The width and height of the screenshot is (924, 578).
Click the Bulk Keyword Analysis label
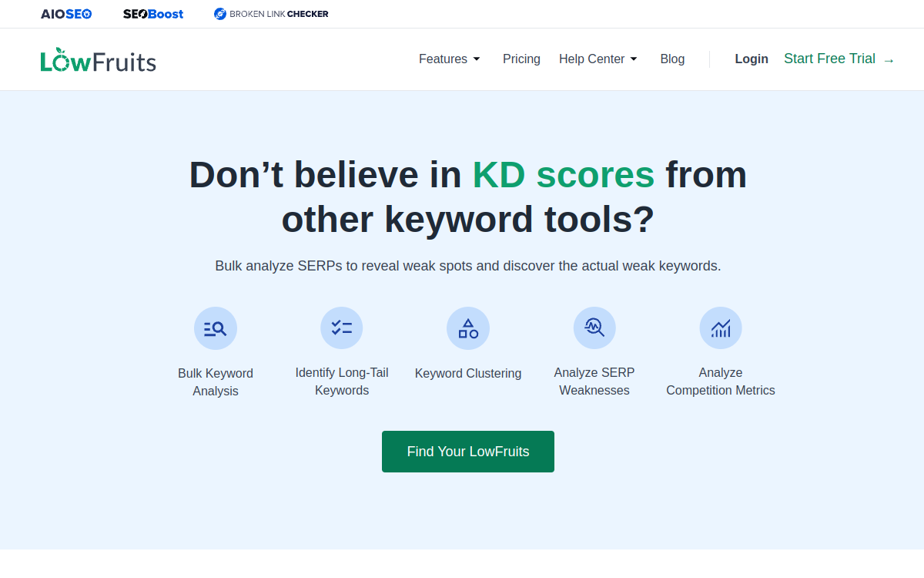click(216, 382)
